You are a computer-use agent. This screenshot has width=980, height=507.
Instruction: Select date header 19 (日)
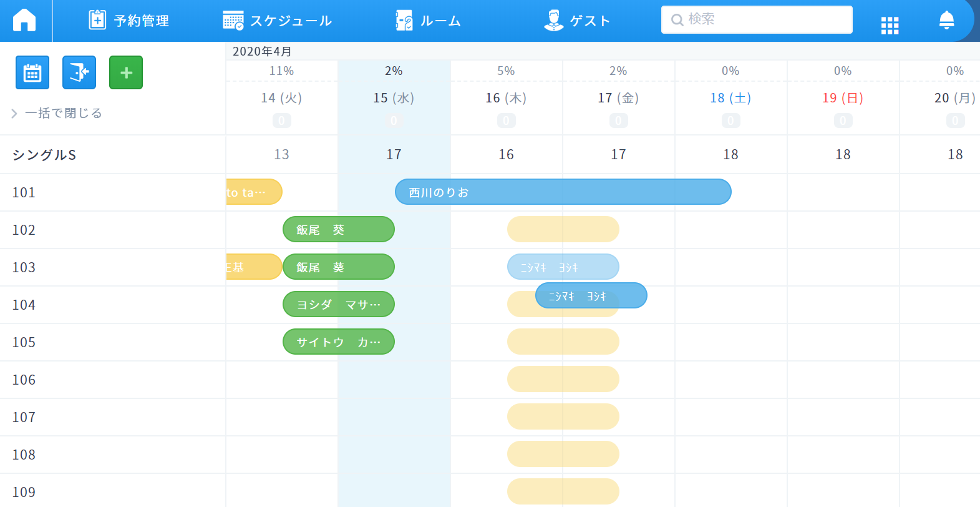coord(843,98)
